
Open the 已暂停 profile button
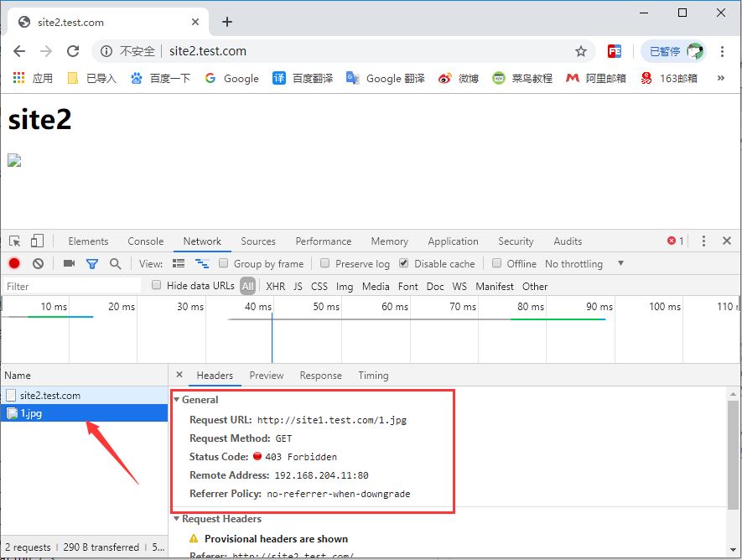click(x=674, y=51)
